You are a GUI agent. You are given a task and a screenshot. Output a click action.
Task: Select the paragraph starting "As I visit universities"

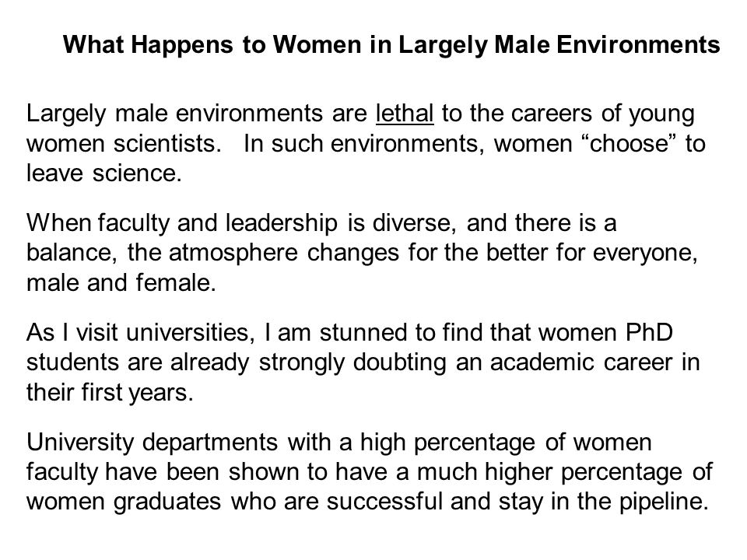click(x=363, y=362)
